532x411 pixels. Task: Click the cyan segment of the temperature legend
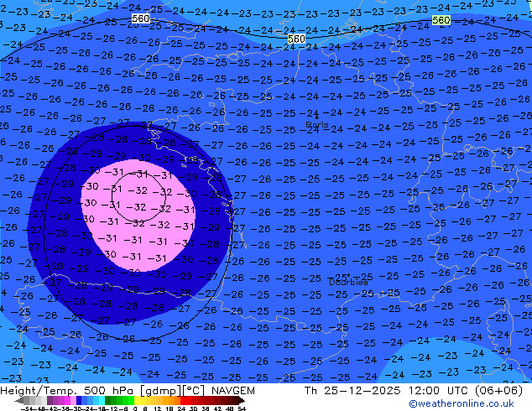click(x=102, y=401)
